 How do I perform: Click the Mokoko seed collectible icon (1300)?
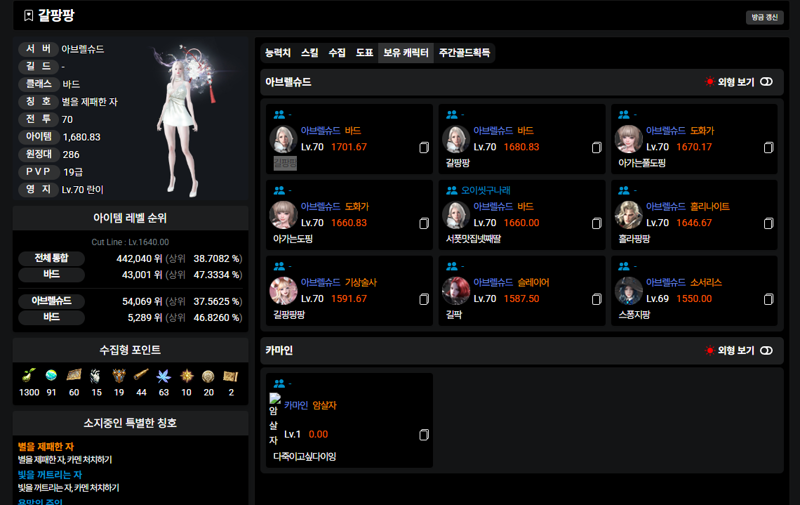29,376
